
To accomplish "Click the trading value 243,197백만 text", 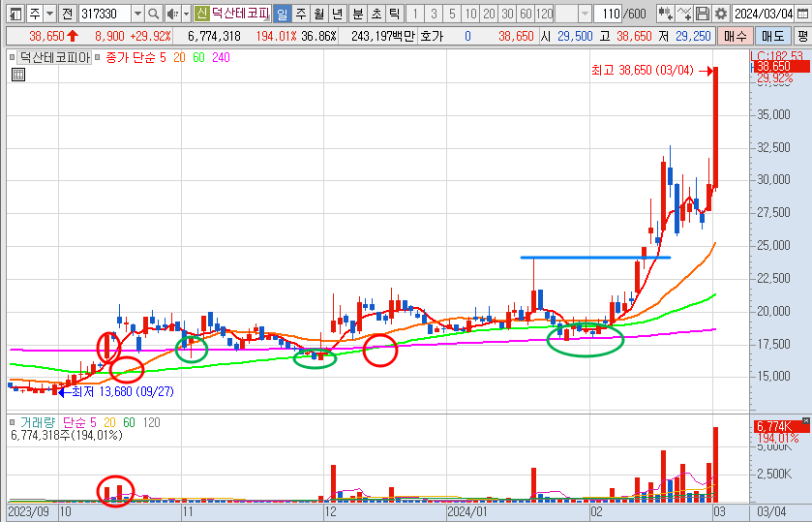I will (x=382, y=36).
